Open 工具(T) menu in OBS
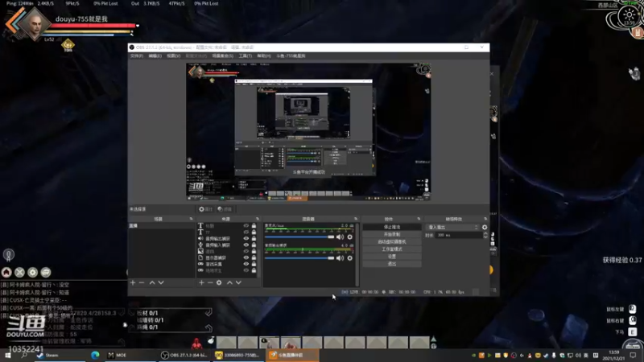This screenshot has height=362, width=644. [x=246, y=56]
